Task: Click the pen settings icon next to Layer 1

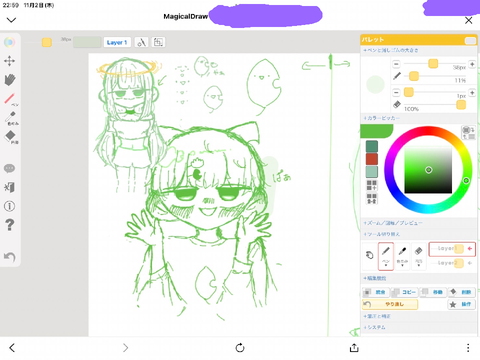Action: (x=142, y=42)
